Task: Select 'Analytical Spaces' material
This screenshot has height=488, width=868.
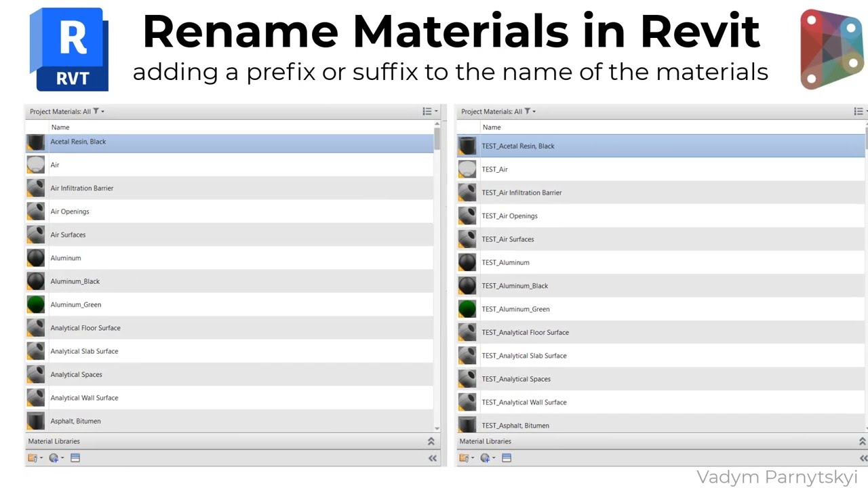Action: (x=229, y=374)
